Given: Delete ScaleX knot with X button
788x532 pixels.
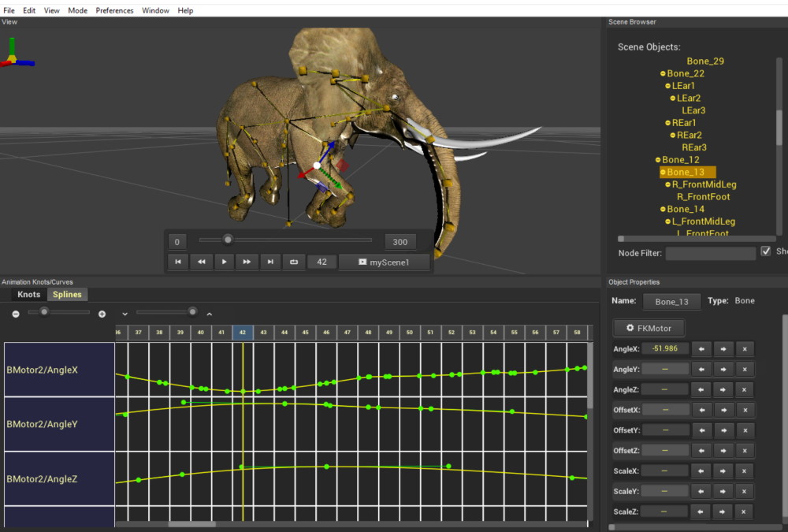Looking at the screenshot, I should [x=744, y=471].
